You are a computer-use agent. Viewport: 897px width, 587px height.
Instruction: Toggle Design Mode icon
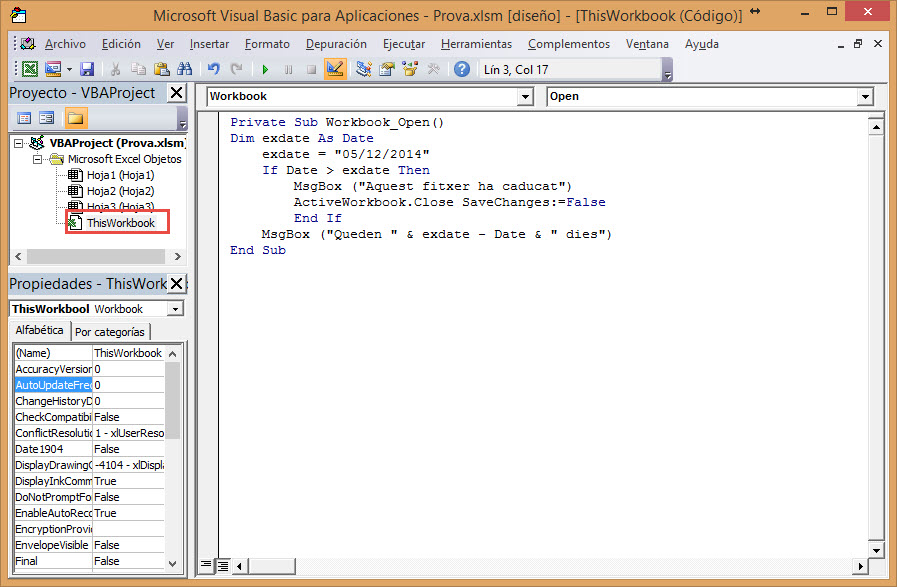(x=335, y=69)
